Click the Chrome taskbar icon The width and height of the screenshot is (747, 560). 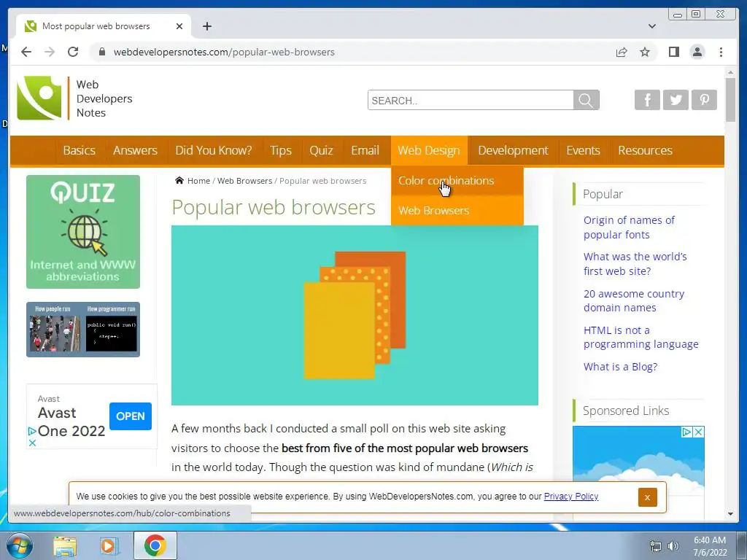pos(155,545)
